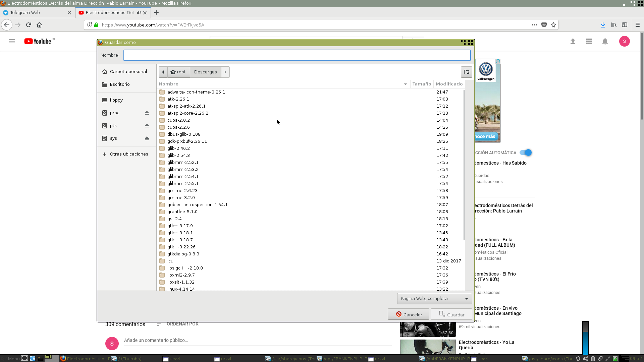
Task: Click the Firefox forward arrow button
Action: tap(18, 25)
